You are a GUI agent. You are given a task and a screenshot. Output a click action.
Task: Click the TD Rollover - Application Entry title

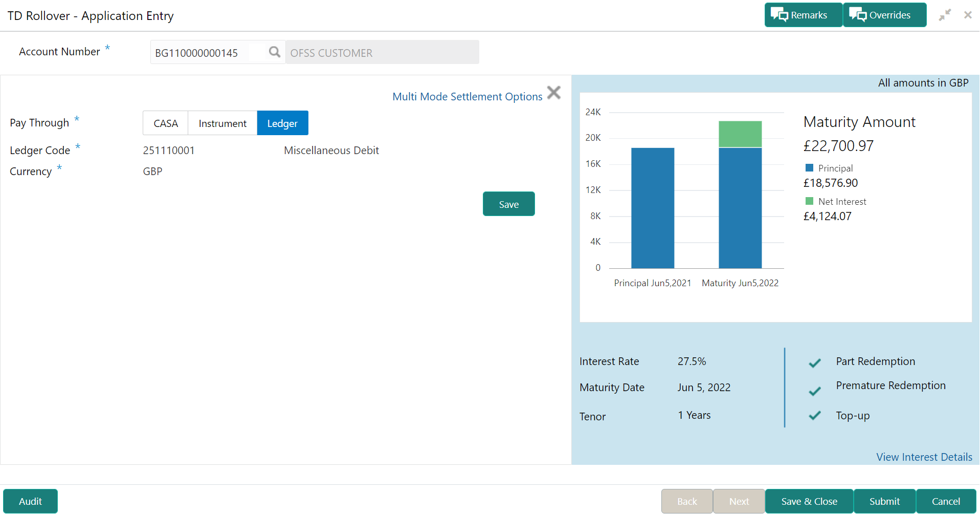[x=91, y=15]
